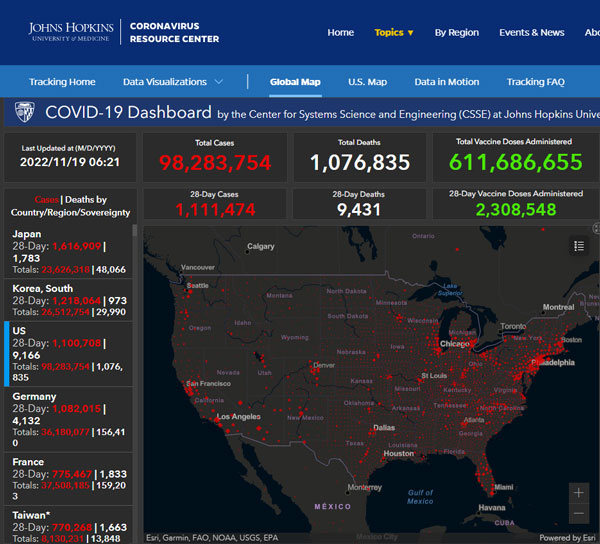
Task: Select Germany in the country list
Action: 68,419
